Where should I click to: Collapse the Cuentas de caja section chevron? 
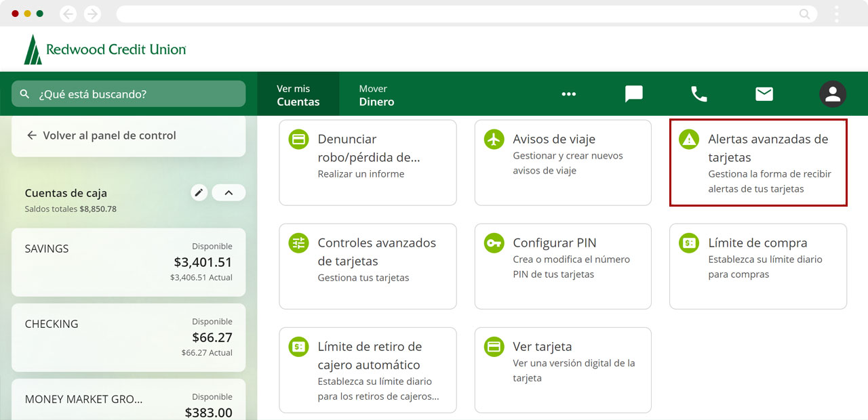pos(229,193)
